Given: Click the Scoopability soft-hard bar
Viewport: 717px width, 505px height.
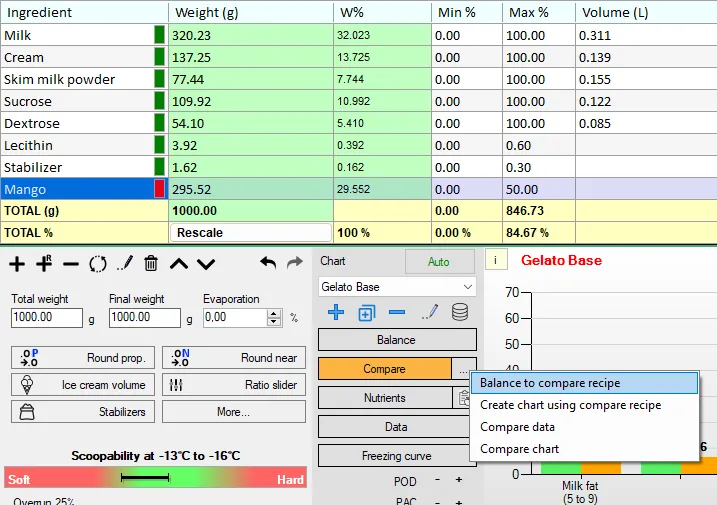Looking at the screenshot, I should tap(155, 478).
